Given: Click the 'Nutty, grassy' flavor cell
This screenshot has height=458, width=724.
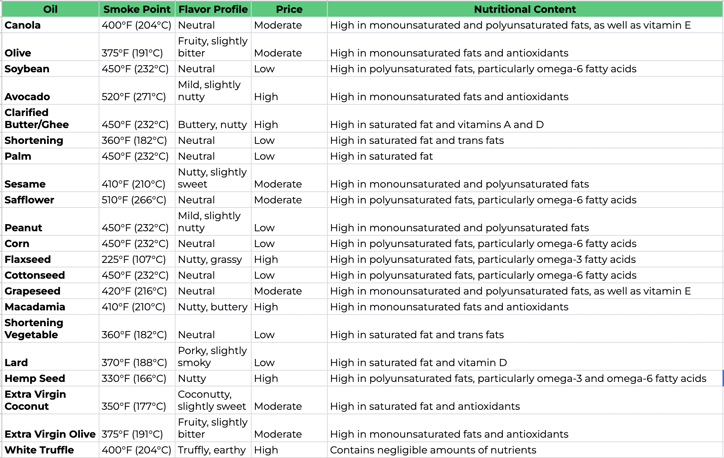Looking at the screenshot, I should coord(212,259).
